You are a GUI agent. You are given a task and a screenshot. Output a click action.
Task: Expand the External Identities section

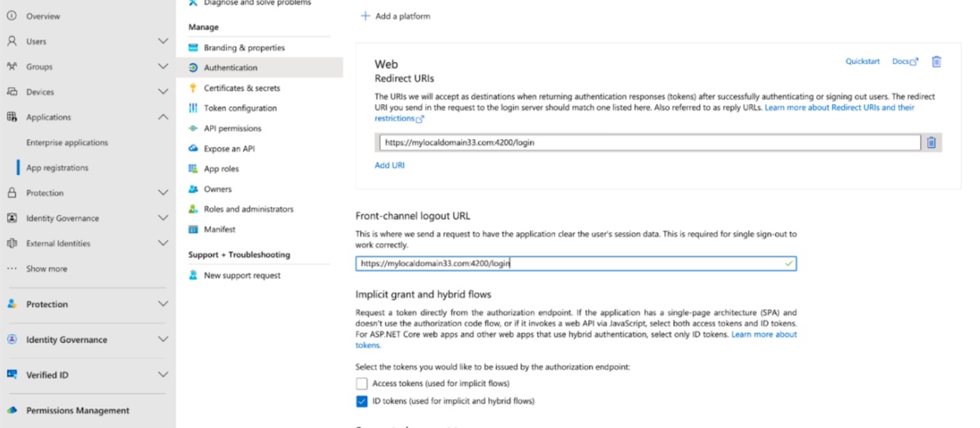pos(163,243)
